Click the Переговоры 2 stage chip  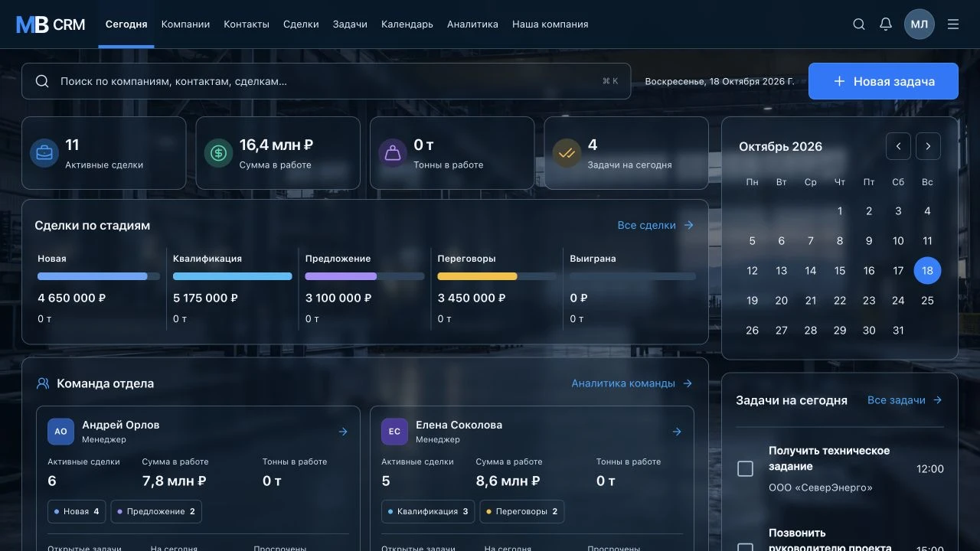522,511
